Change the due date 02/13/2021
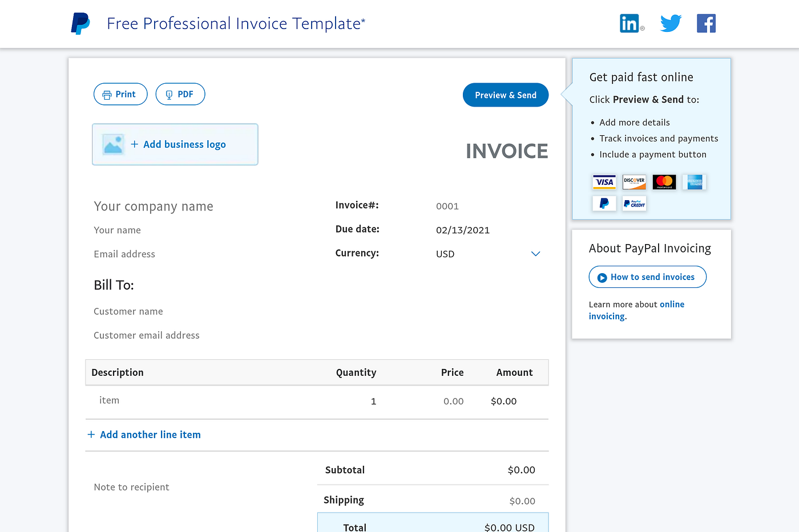Screen dimensions: 799x532 click(463, 230)
